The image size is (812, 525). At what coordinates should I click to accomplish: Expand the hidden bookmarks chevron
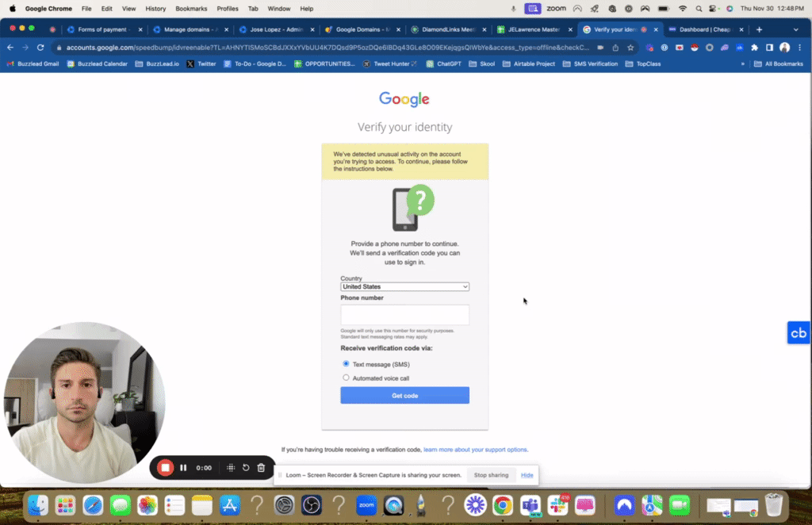point(744,63)
